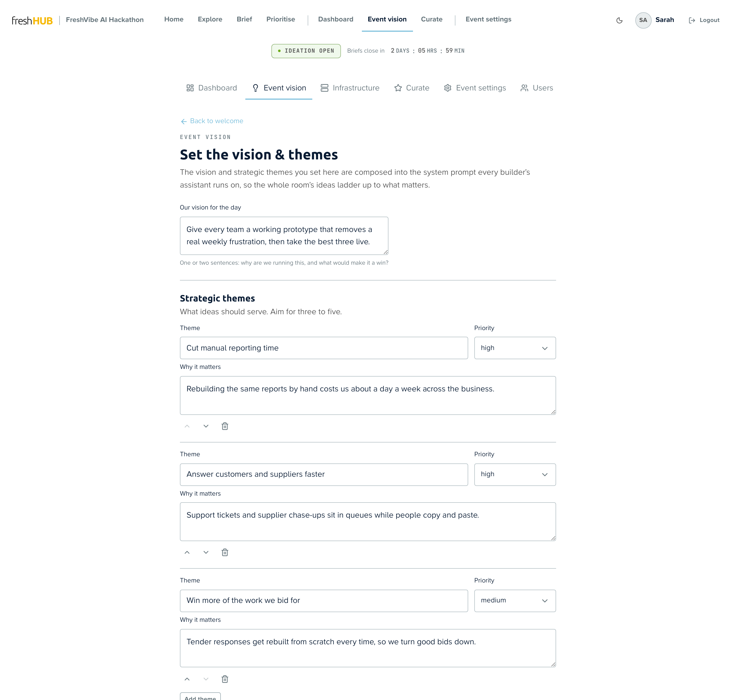The image size is (736, 700).
Task: Click the Ideation Open status badge
Action: click(306, 51)
